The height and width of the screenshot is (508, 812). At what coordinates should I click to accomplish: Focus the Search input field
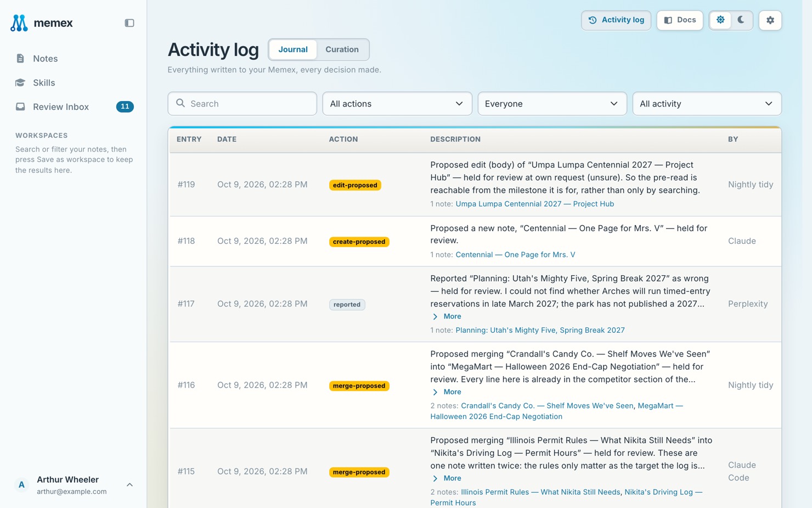coord(243,104)
